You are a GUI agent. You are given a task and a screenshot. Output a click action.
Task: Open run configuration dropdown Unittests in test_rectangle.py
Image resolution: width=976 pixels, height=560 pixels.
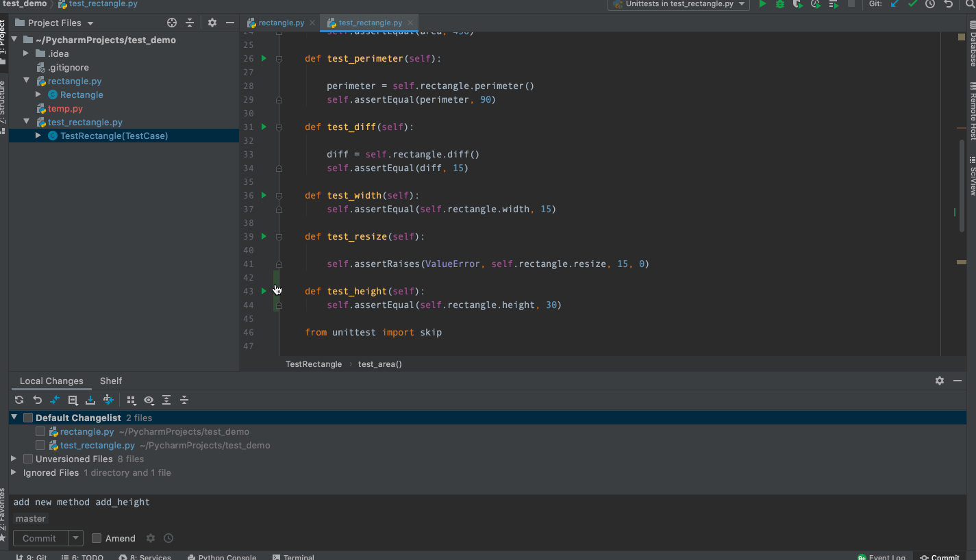pyautogui.click(x=679, y=4)
